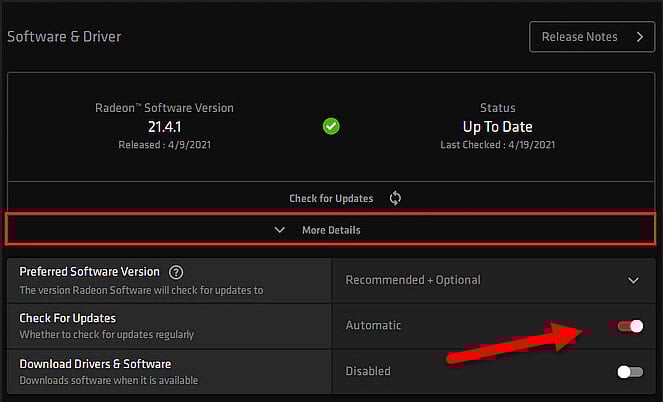This screenshot has height=402, width=663.
Task: Select the Software & Driver section heading
Action: tap(64, 37)
